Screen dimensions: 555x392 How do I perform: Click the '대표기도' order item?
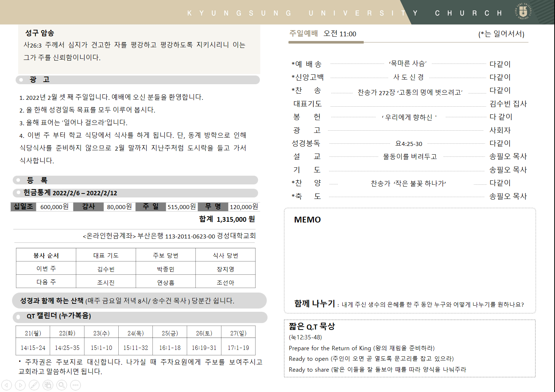pyautogui.click(x=307, y=103)
